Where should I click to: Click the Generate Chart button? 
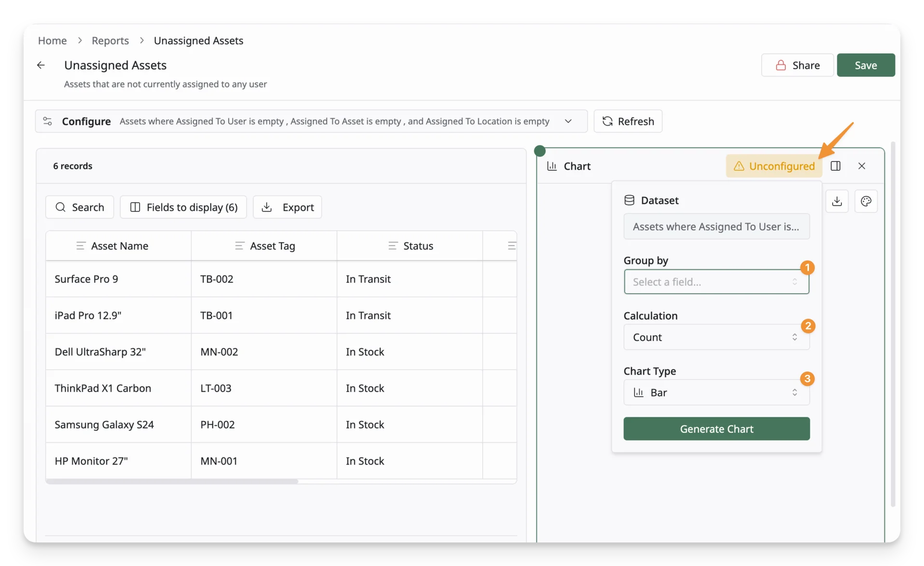coord(716,428)
